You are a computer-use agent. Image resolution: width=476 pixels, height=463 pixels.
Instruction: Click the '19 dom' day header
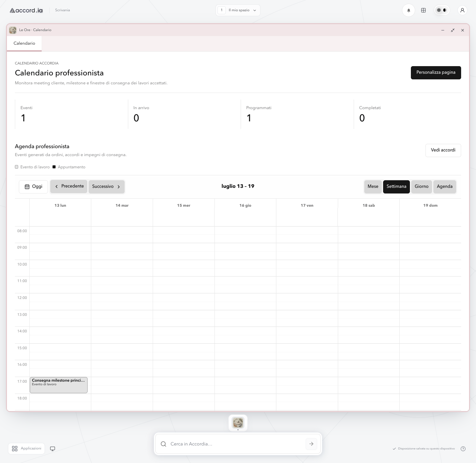click(x=430, y=205)
